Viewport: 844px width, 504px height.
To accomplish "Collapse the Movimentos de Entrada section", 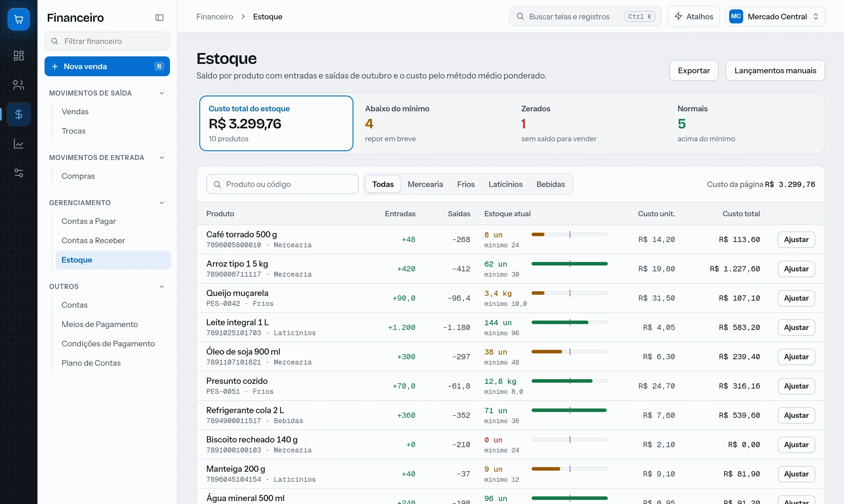I will tap(162, 158).
